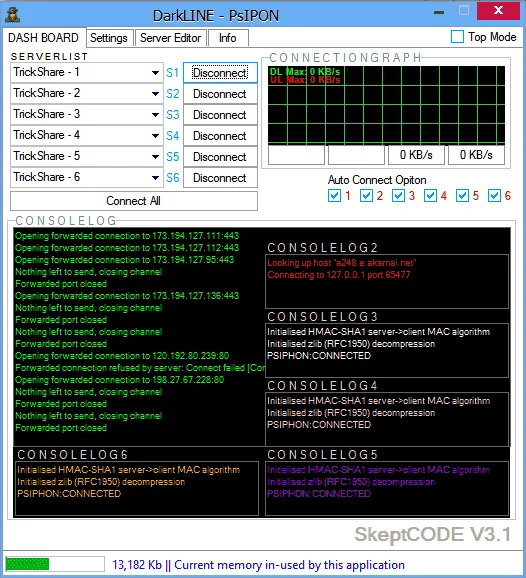Open the Server Editor tab
The height and width of the screenshot is (578, 526).
pos(170,38)
